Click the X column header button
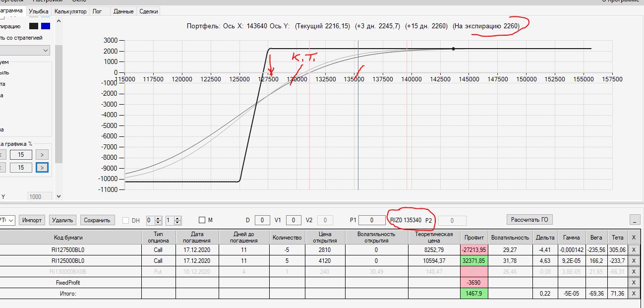 [633, 237]
